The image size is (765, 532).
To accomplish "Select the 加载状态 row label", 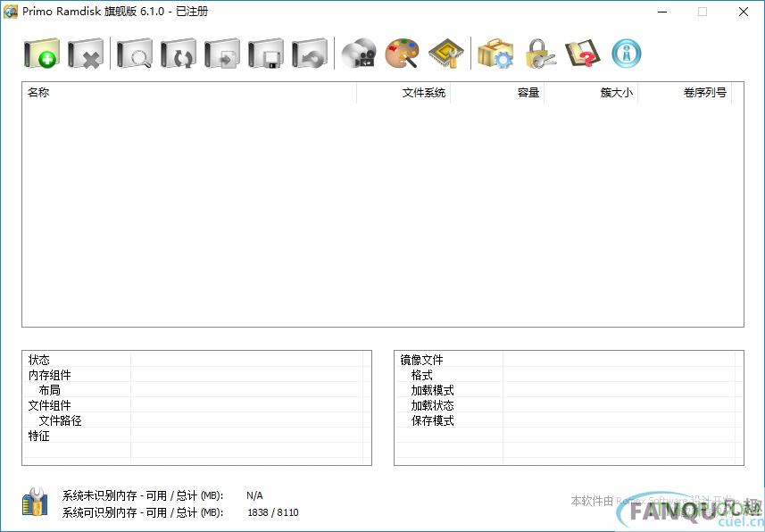I will point(432,405).
